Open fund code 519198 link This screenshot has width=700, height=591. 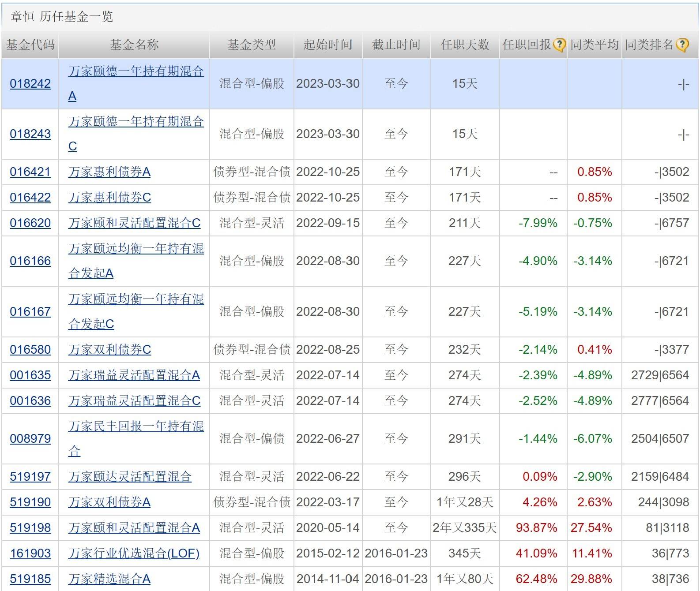[30, 528]
